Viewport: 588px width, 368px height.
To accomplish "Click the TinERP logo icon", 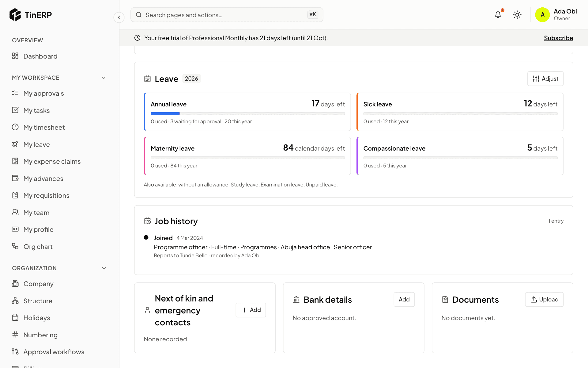I will (15, 15).
